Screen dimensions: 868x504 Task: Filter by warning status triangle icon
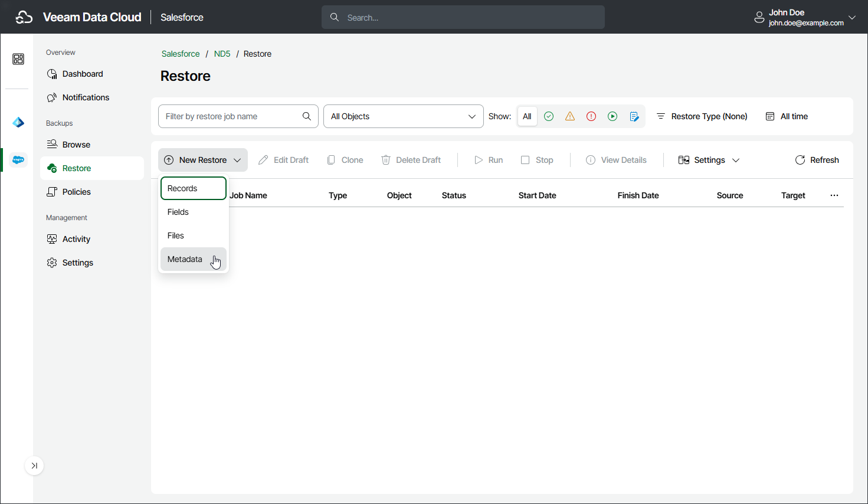[x=570, y=116]
